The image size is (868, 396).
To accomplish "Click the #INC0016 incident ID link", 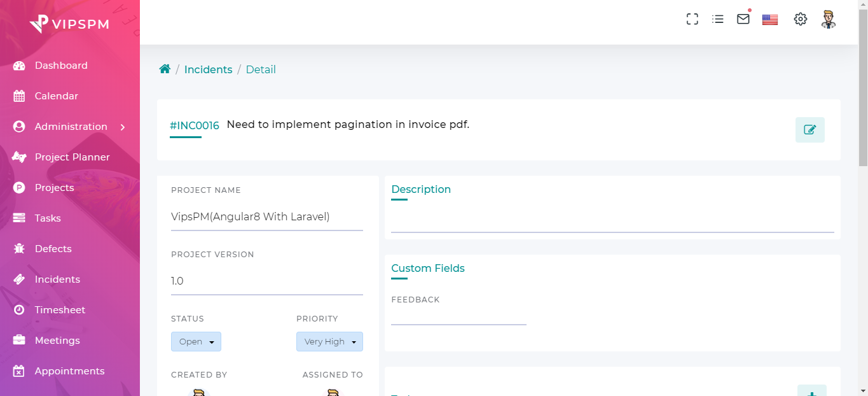I will point(194,125).
